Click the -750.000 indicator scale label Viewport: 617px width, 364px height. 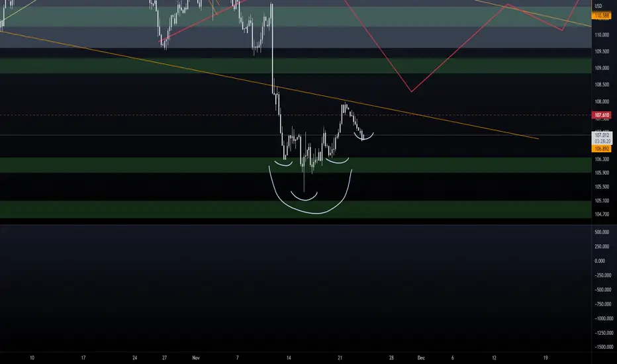[603, 304]
